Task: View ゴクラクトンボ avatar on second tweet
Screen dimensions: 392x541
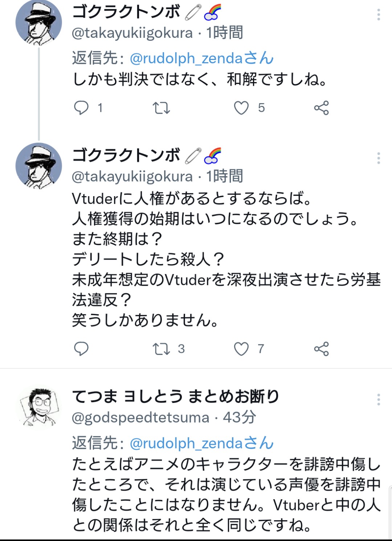Action: [38, 166]
